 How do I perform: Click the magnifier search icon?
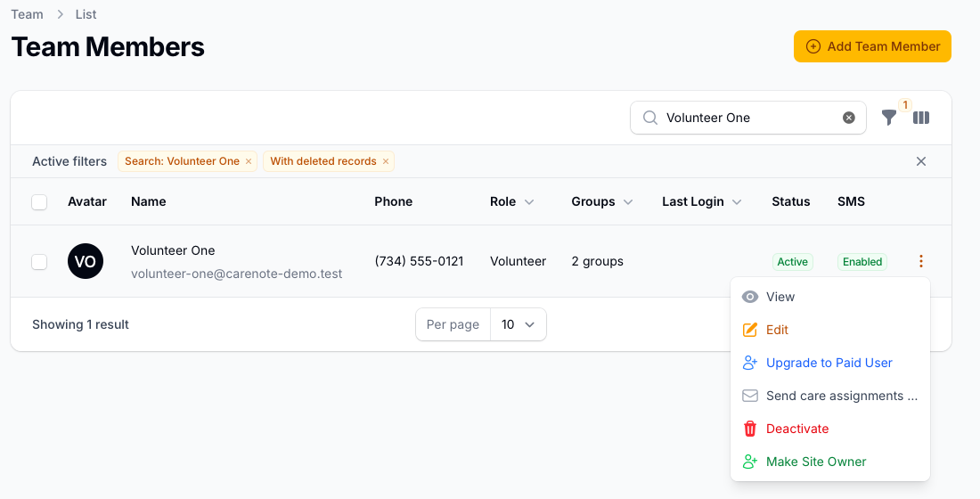(650, 118)
